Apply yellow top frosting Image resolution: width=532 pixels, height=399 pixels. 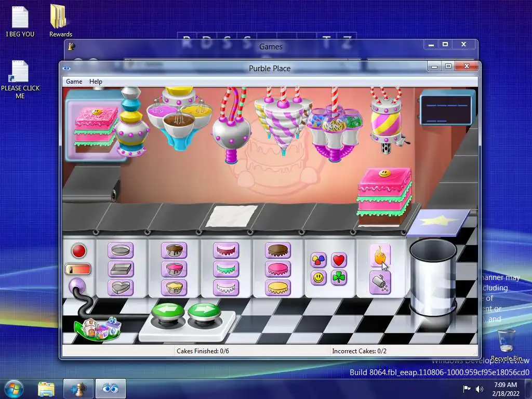click(278, 288)
